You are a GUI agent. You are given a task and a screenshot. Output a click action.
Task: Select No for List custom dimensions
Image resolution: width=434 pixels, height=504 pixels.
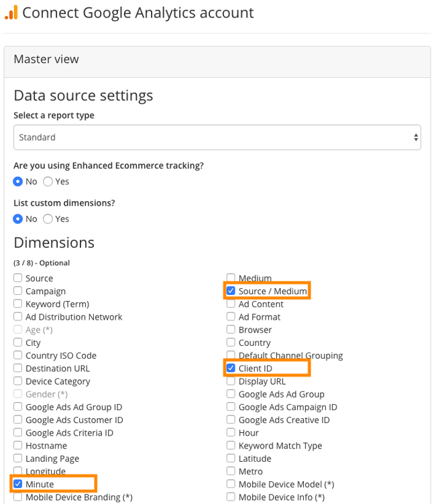coord(17,219)
